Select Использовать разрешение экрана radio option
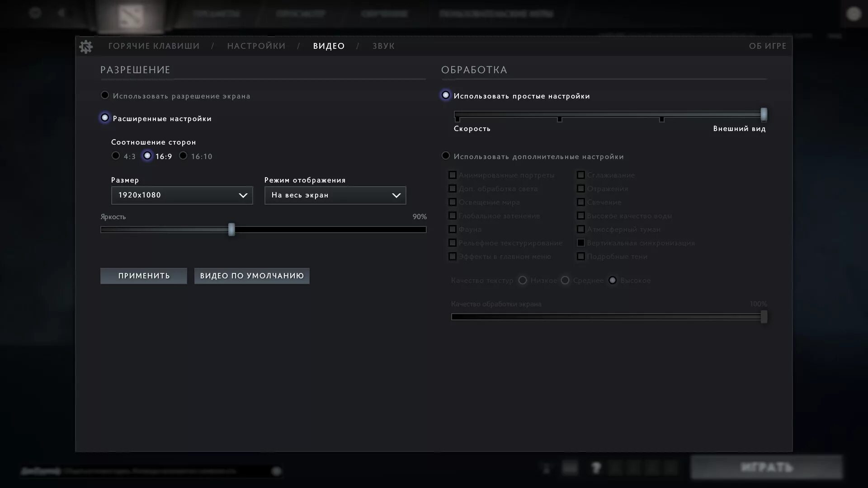Viewport: 868px width, 488px height. coord(105,95)
